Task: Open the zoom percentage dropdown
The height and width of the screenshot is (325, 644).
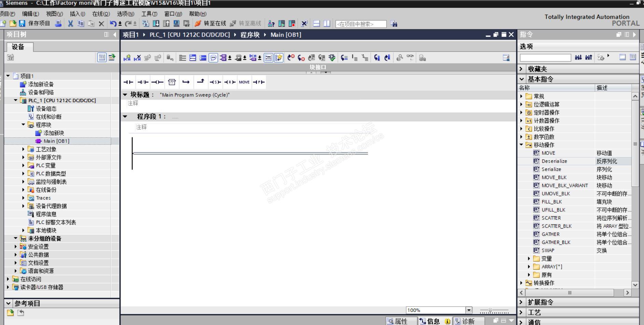Action: pos(469,310)
